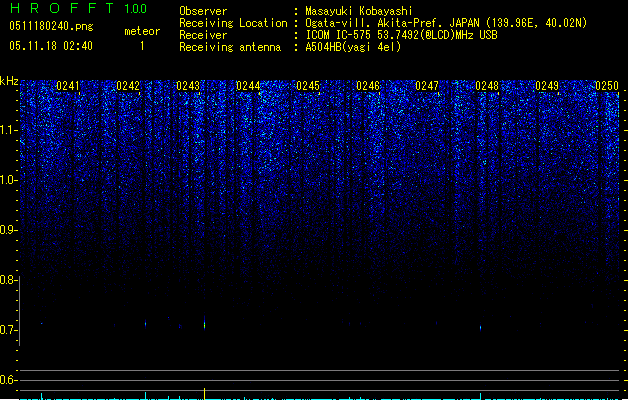Click the 'Receiver' label
Viewport: 629px width, 400px height.
203,35
